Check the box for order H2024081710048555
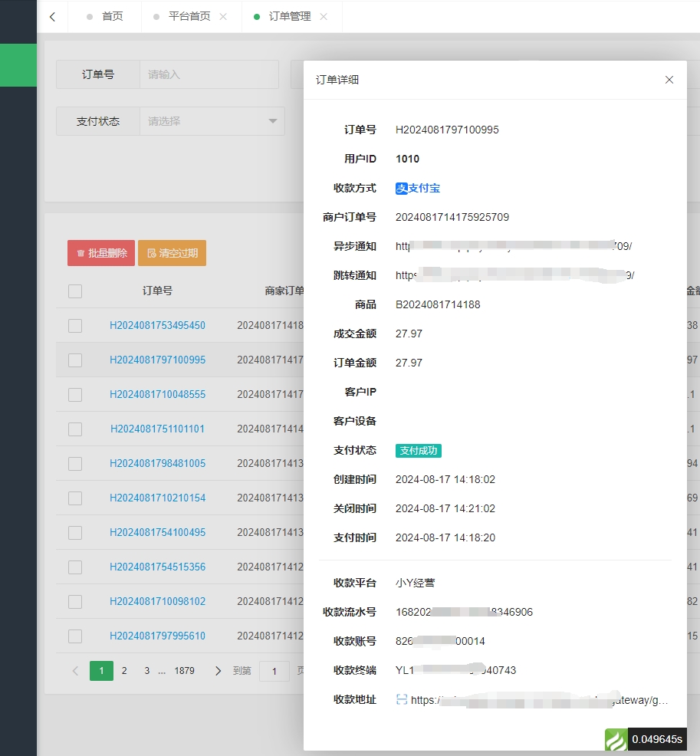The image size is (700, 756). [75, 395]
